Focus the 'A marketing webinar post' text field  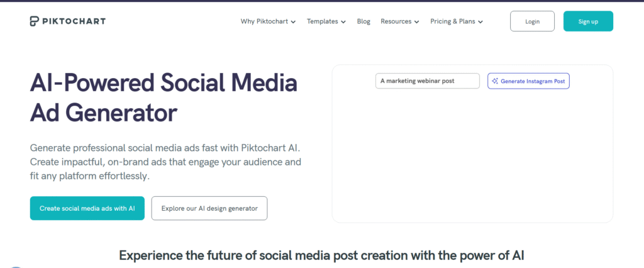[427, 81]
